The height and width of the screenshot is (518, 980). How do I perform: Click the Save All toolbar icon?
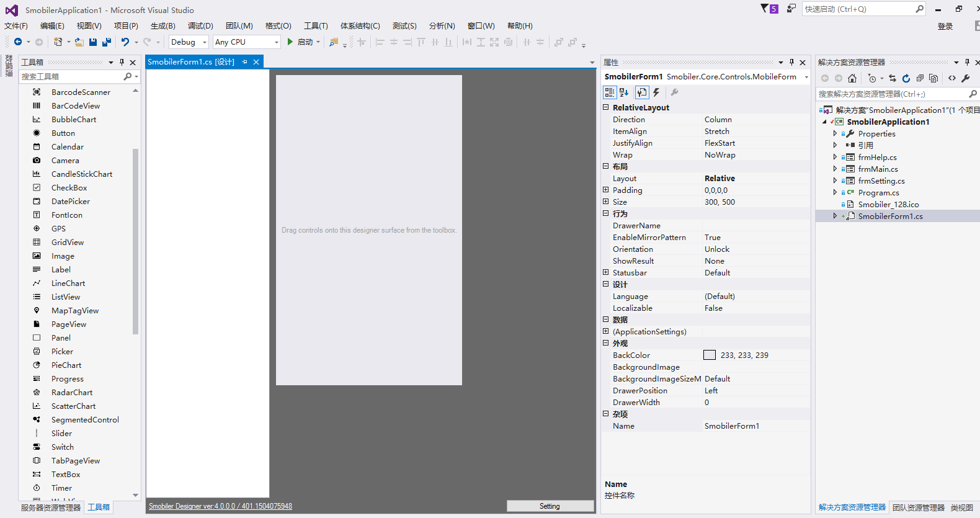107,42
